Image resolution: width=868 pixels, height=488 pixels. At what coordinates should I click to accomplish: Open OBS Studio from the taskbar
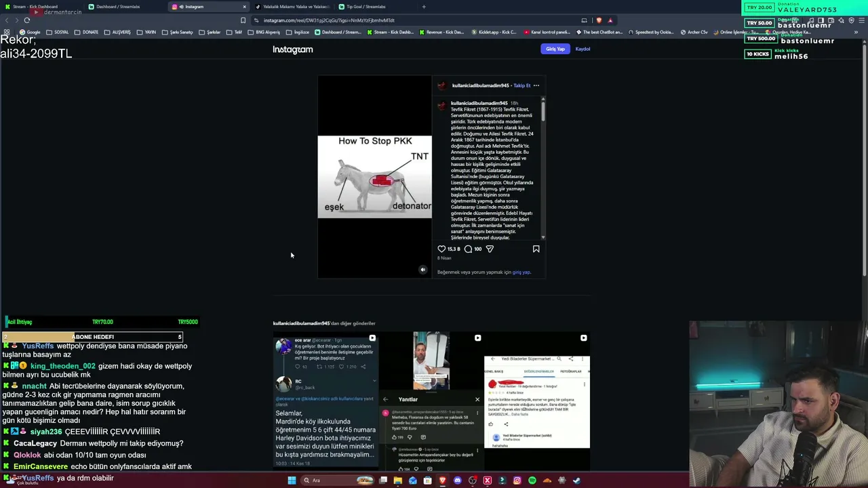pos(473,481)
